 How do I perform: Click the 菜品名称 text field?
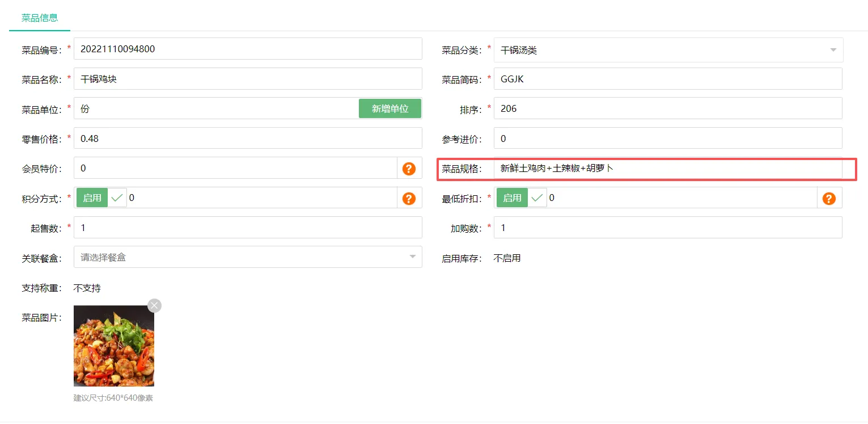[248, 79]
